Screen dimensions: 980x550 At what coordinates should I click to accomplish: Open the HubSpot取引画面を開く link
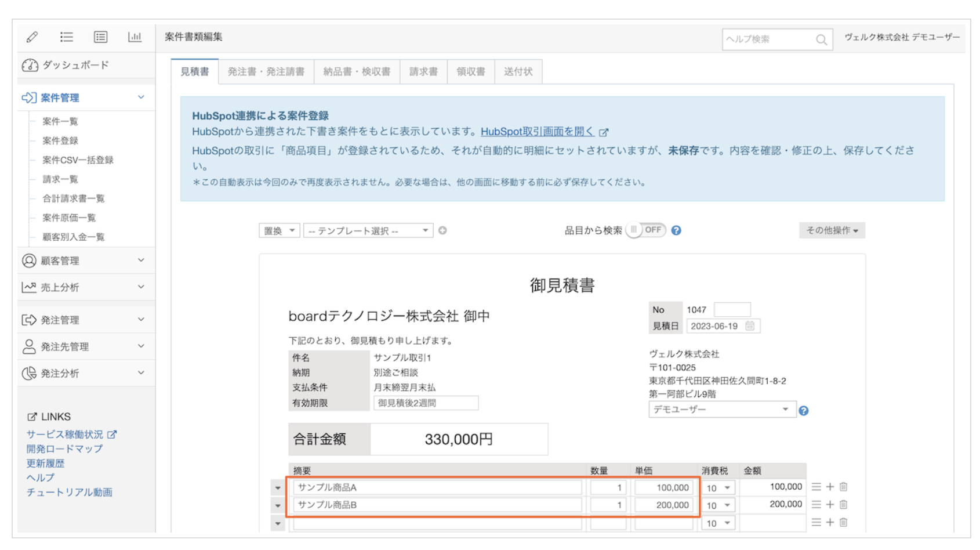click(x=538, y=132)
